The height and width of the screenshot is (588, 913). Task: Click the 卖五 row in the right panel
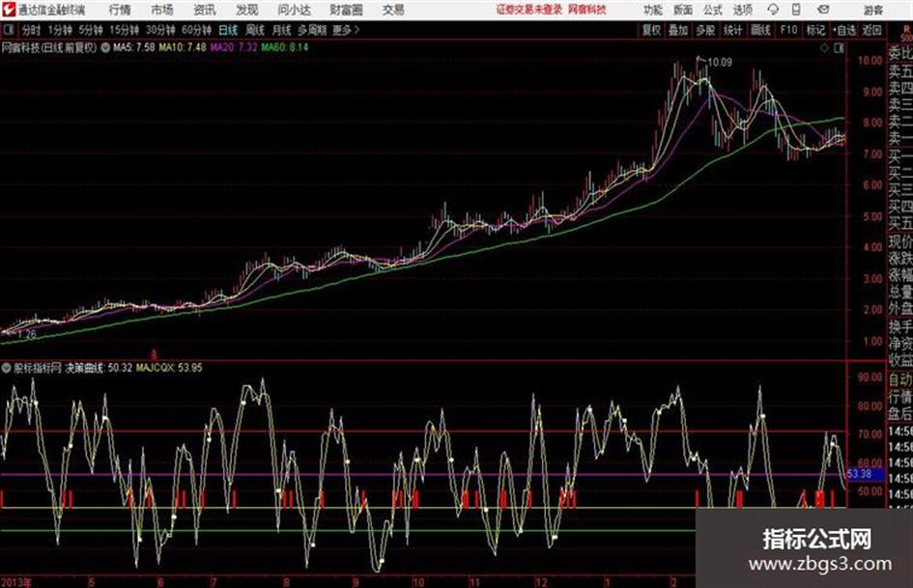point(900,71)
